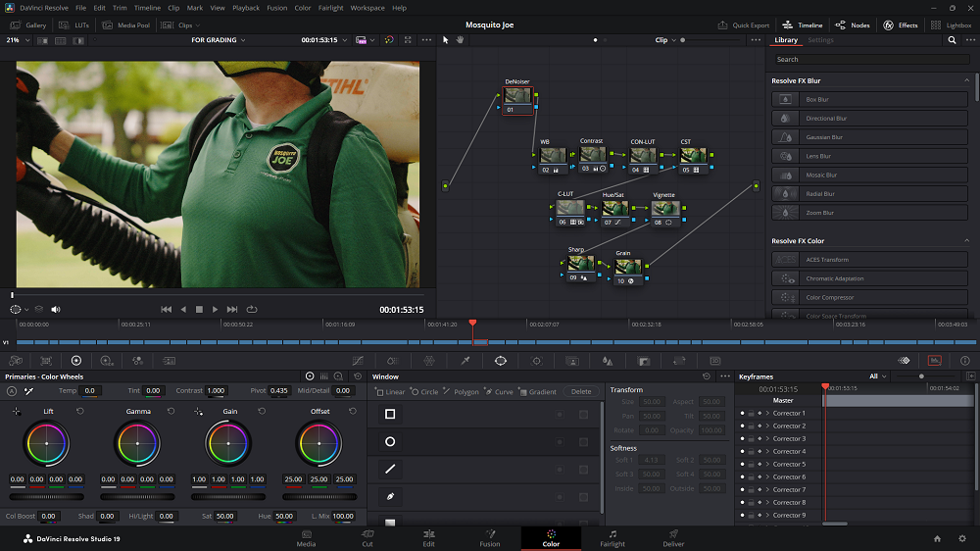Expand the Corrector 1 keyframe track
980x551 pixels.
(x=767, y=414)
